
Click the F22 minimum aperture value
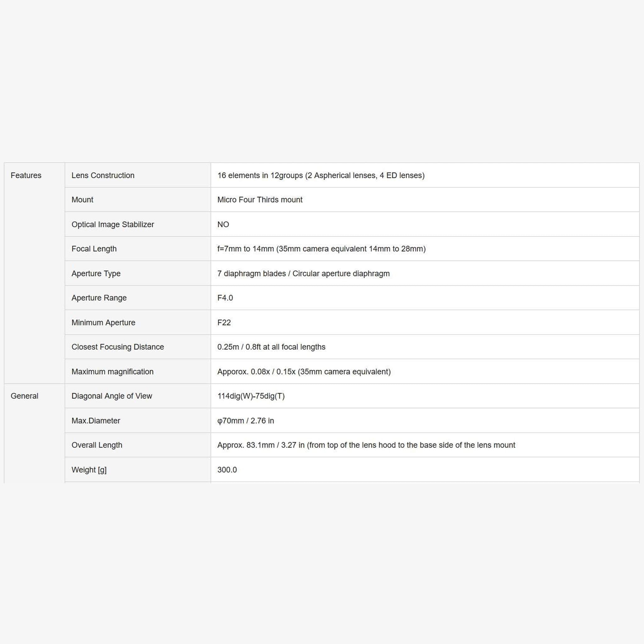224,322
